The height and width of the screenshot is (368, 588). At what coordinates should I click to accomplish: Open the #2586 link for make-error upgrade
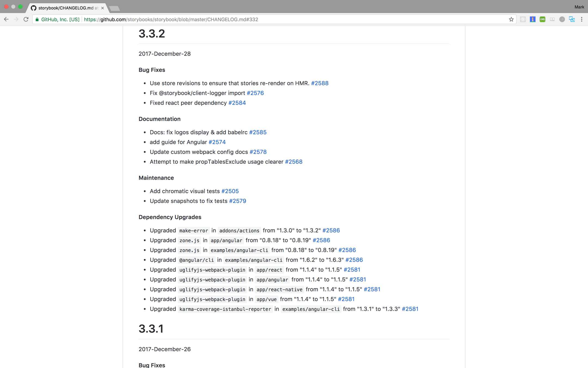331,230
